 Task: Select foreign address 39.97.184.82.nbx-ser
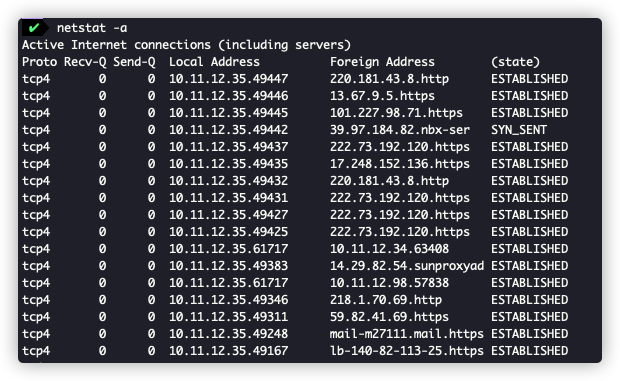tap(400, 130)
